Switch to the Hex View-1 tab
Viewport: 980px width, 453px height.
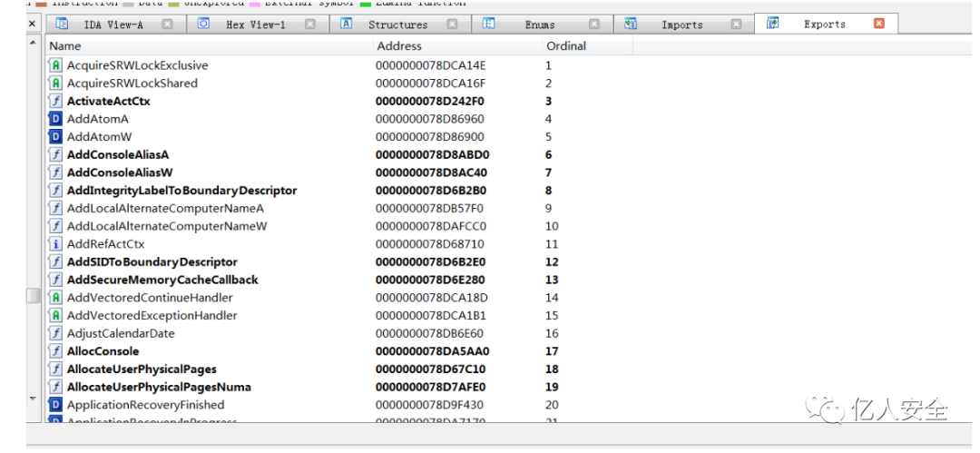258,25
